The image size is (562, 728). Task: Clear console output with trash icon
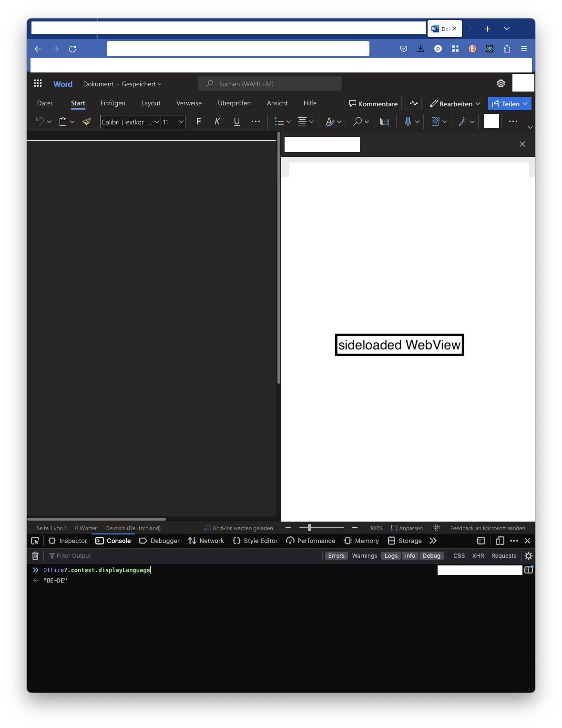pos(35,555)
